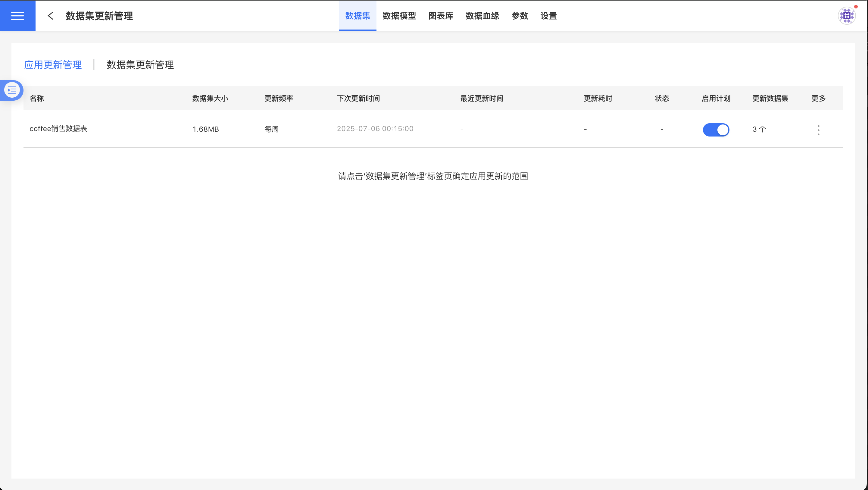This screenshot has height=490, width=868.
Task: Open the 设置 tab
Action: (548, 15)
